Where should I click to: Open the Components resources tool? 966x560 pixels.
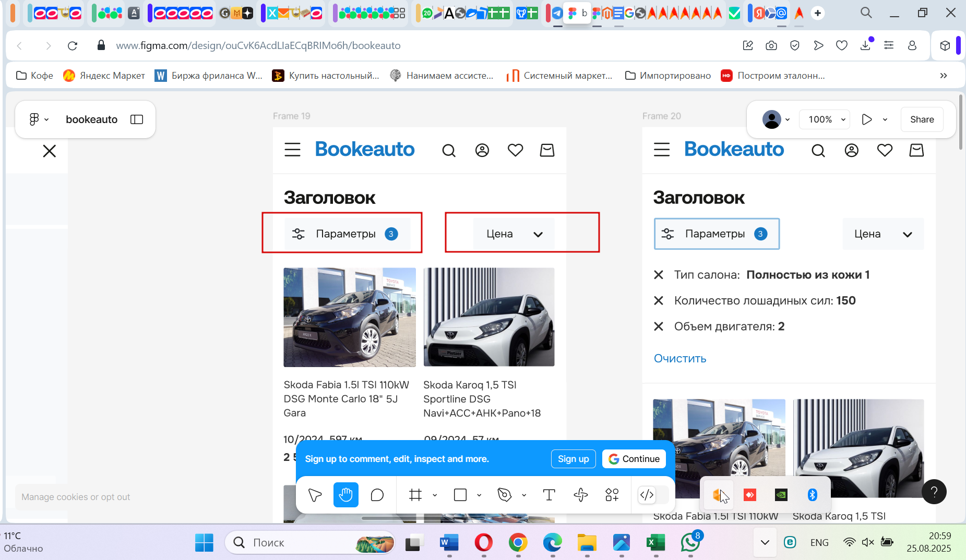612,495
